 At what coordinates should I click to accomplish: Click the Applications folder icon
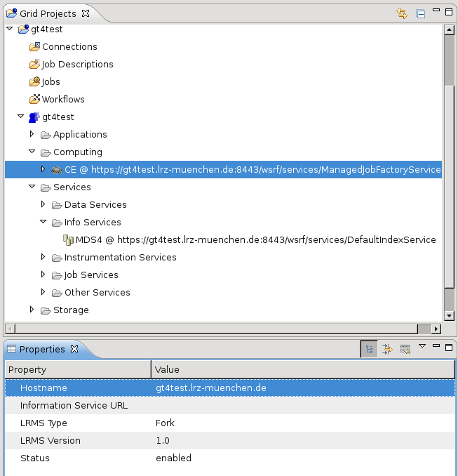46,135
